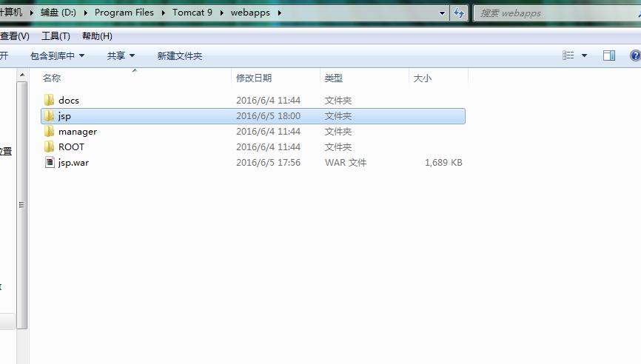Click the date 2016/6/5 18:00

[268, 116]
